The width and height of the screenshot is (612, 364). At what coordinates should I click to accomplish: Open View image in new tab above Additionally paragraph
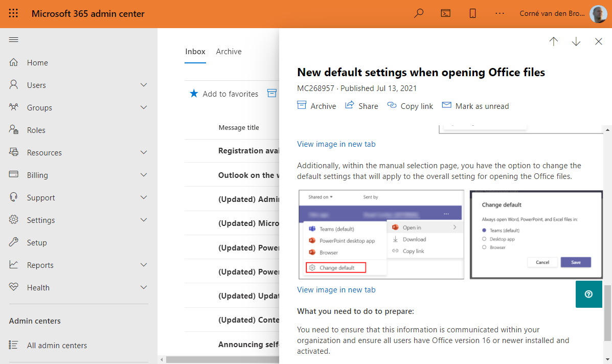pyautogui.click(x=336, y=144)
